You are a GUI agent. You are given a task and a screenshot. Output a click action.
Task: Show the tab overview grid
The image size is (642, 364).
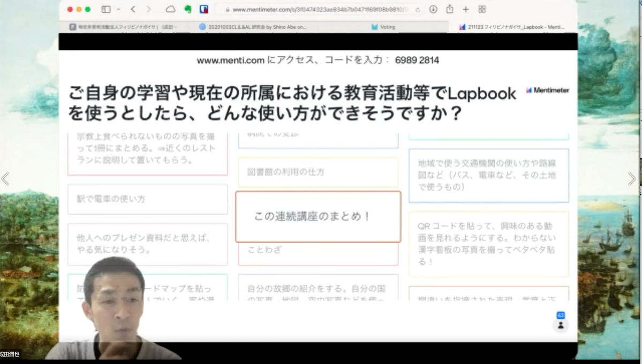click(482, 9)
